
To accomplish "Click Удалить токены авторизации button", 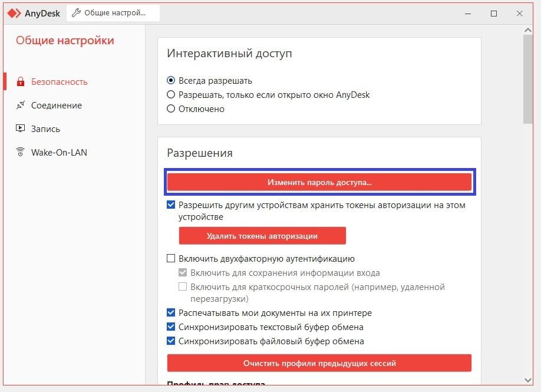I will tap(262, 236).
